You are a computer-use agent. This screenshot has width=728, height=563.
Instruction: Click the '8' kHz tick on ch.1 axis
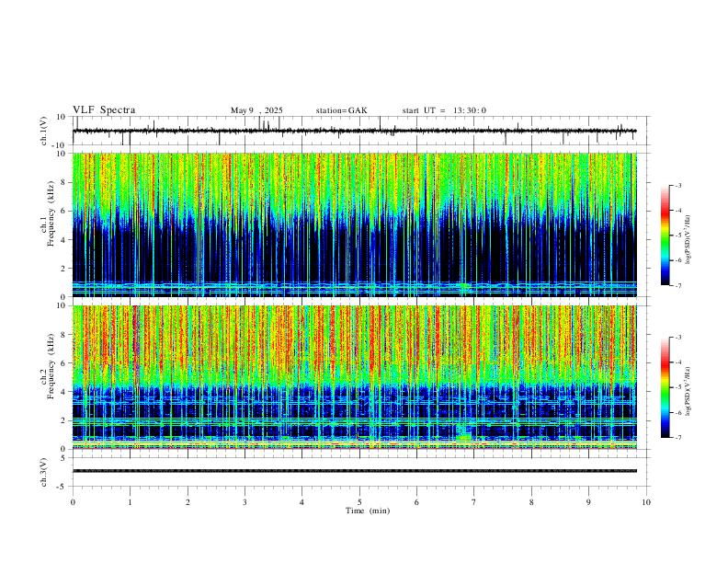click(x=64, y=182)
